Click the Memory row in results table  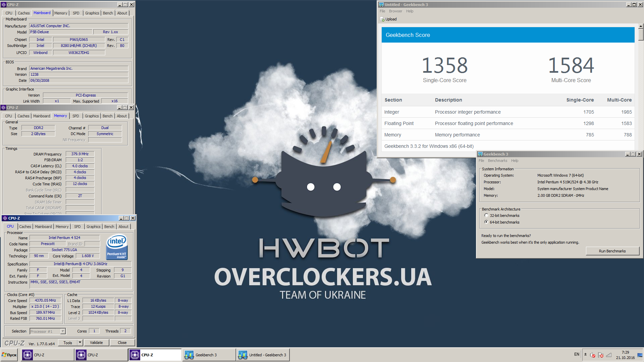[508, 135]
